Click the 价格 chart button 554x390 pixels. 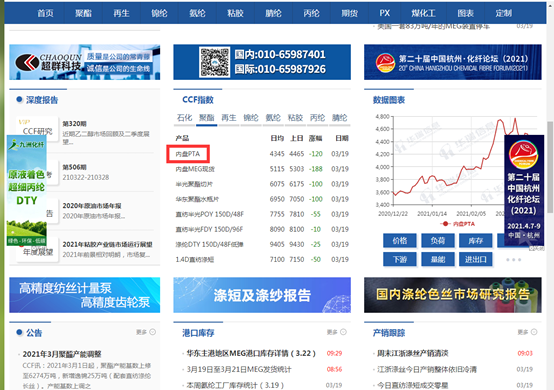(400, 241)
